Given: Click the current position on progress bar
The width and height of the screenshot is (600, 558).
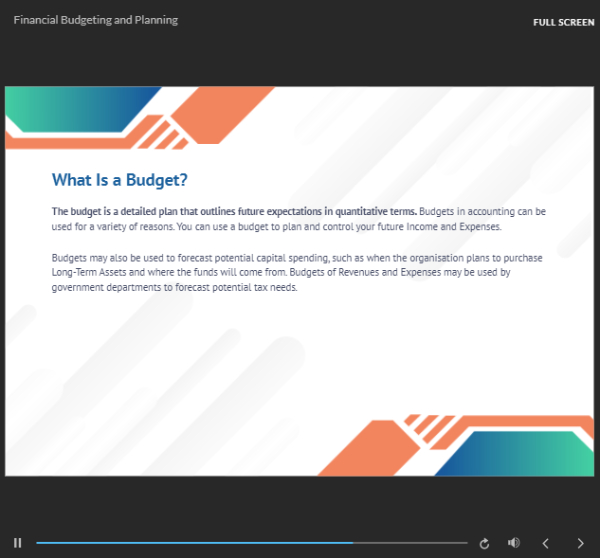Looking at the screenshot, I should [x=352, y=543].
